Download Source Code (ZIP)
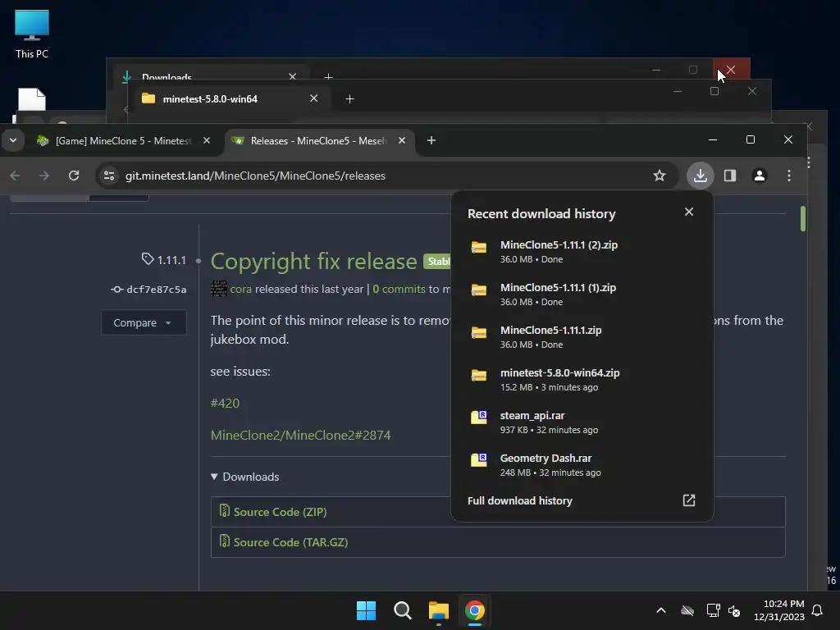 (x=281, y=512)
